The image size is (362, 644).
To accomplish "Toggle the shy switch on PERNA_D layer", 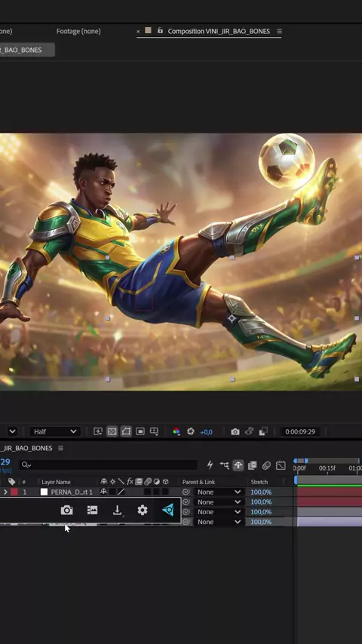I will click(103, 492).
